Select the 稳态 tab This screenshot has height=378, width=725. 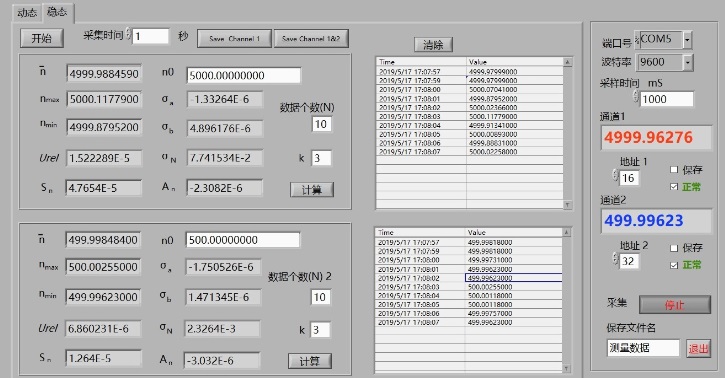click(57, 12)
